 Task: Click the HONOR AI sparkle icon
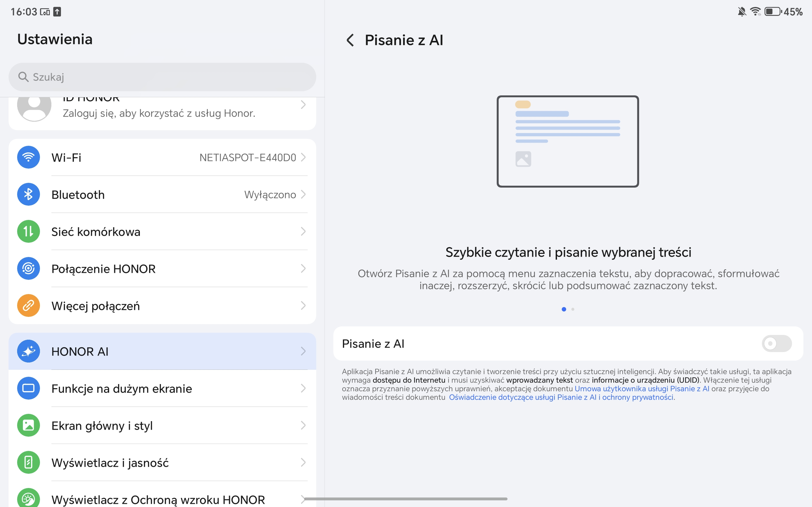[29, 351]
